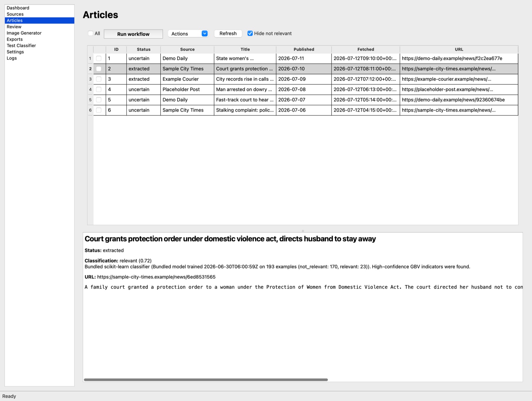The image size is (532, 401).
Task: Click fetched time 2026-07-12T09:10:00
Action: pyautogui.click(x=366, y=59)
